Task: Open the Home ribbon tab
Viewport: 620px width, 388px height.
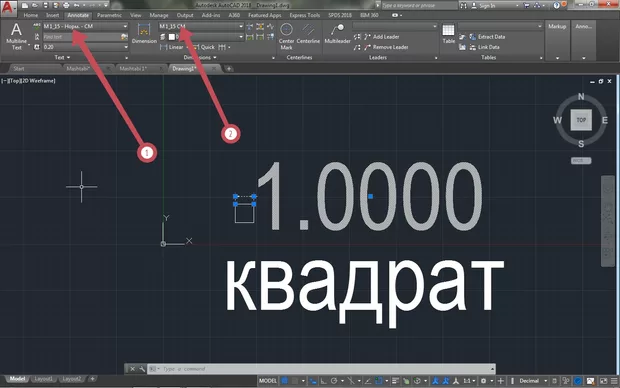Action: point(30,15)
